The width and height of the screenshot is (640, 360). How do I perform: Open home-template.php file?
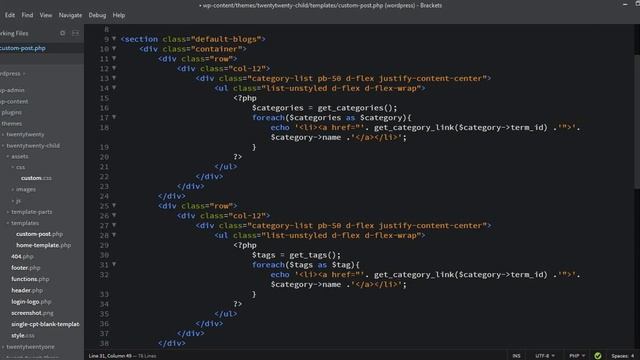coord(43,245)
